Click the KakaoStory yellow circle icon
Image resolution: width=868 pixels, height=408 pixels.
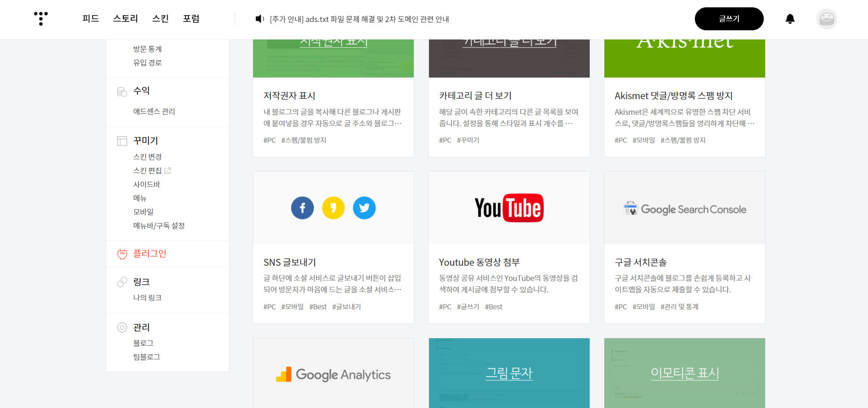[333, 208]
